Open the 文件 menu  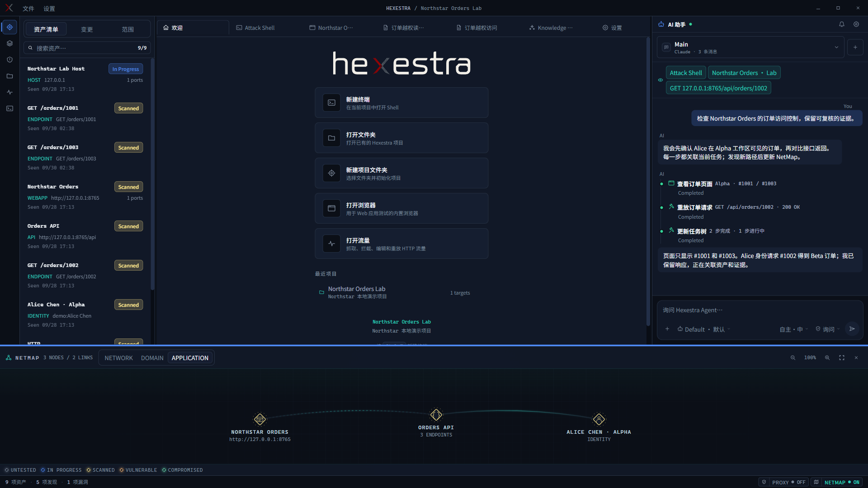coord(28,9)
